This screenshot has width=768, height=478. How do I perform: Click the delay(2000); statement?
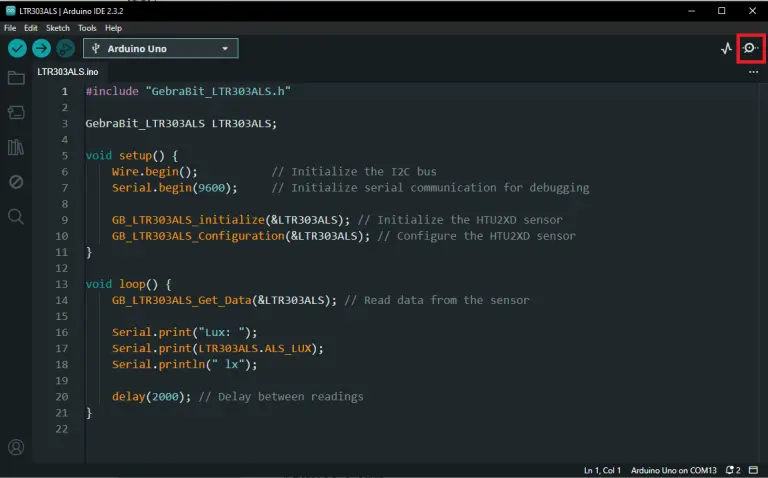click(x=151, y=396)
